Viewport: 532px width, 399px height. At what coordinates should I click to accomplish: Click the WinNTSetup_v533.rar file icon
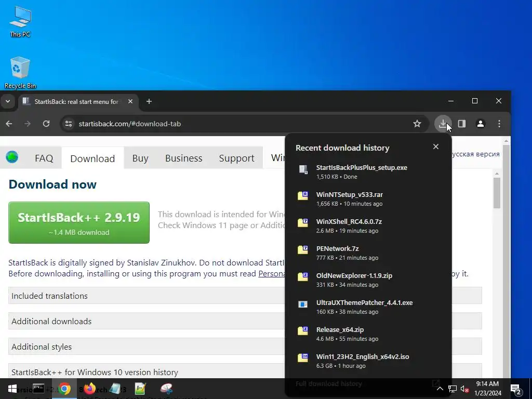[303, 196]
